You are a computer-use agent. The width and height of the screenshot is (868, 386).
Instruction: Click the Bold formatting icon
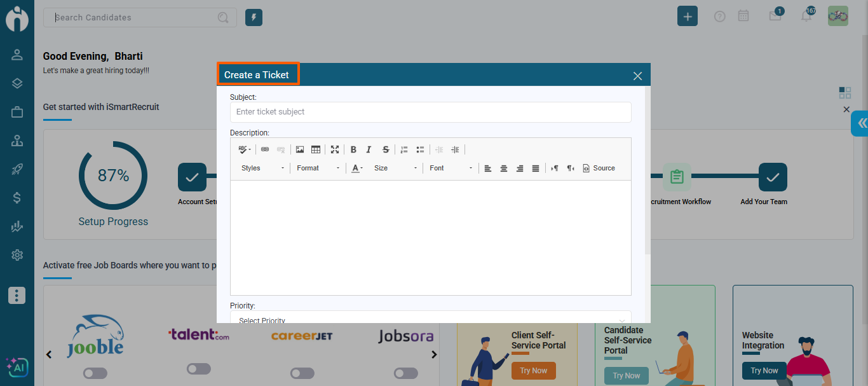[353, 149]
